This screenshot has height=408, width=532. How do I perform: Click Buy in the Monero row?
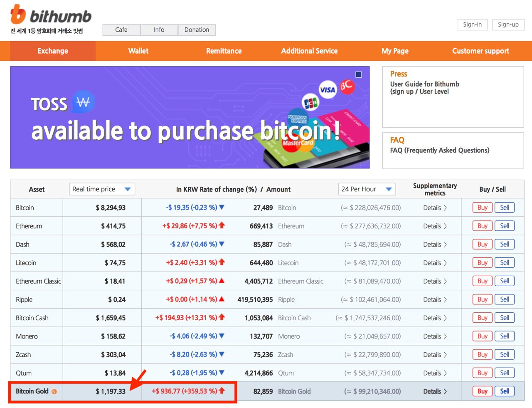483,336
